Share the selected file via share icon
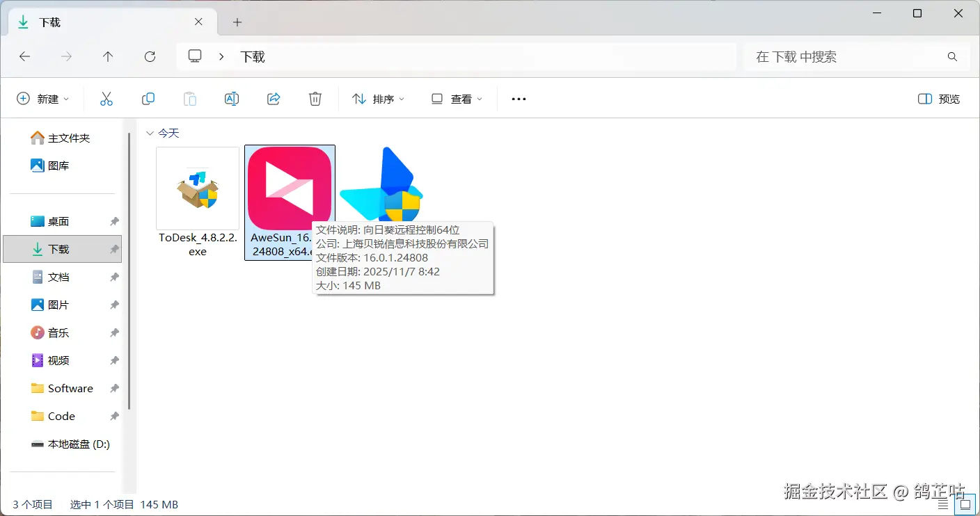 [274, 99]
